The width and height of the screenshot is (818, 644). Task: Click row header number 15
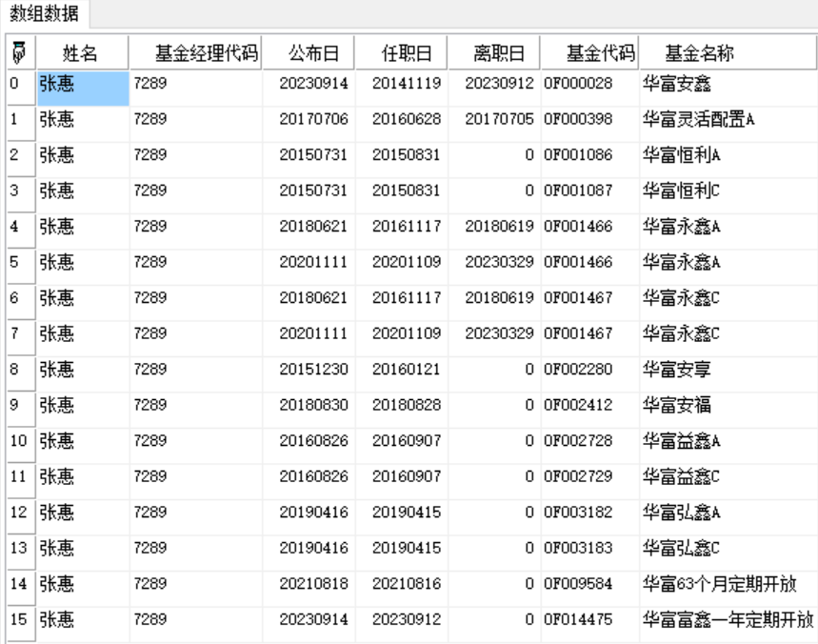coord(18,618)
